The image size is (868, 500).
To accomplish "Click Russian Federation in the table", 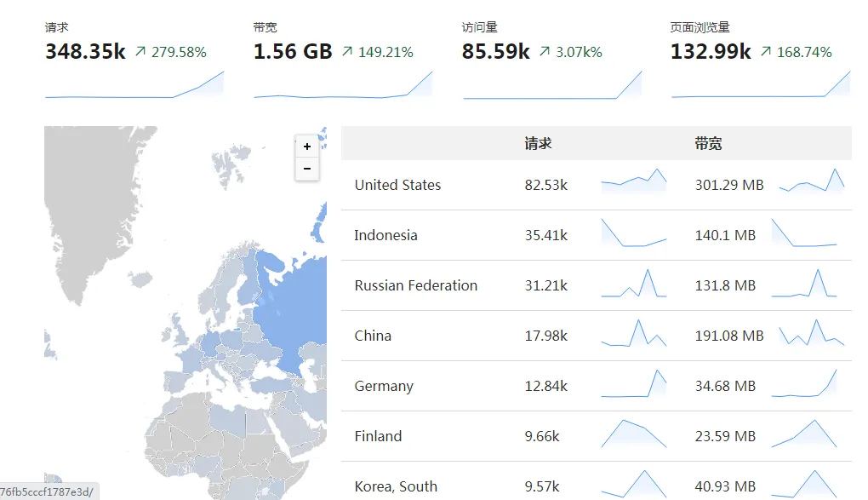I will (415, 285).
